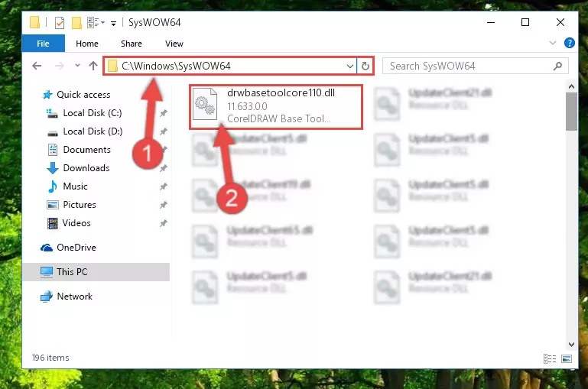
Task: Expand the ribbon with the chevron
Action: 552,43
